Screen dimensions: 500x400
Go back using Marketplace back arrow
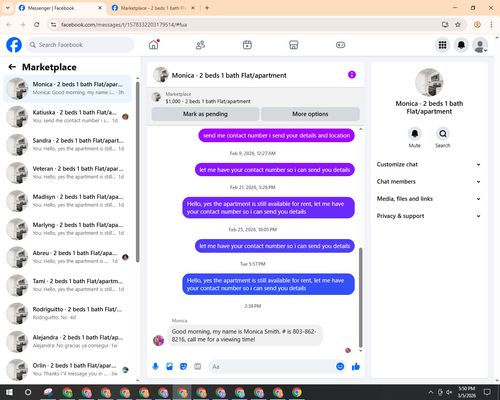click(12, 67)
